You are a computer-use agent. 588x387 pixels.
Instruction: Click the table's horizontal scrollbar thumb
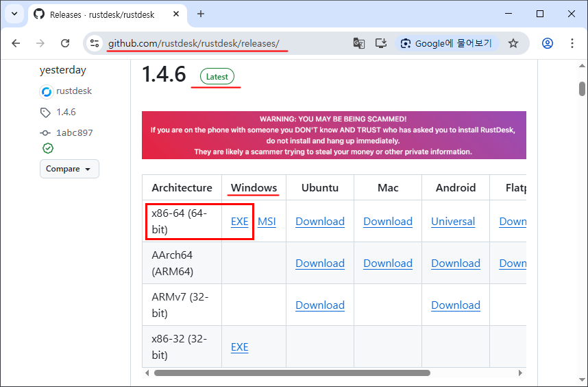click(x=292, y=373)
